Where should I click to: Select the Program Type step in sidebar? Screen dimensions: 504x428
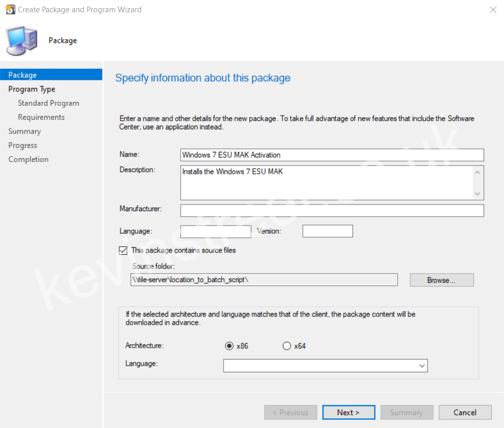pos(32,88)
